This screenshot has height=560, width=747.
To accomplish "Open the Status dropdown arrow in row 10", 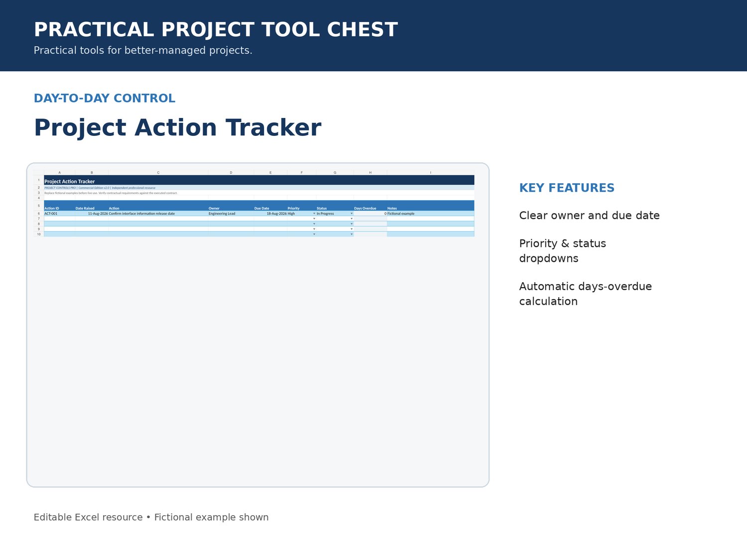I will tap(352, 234).
